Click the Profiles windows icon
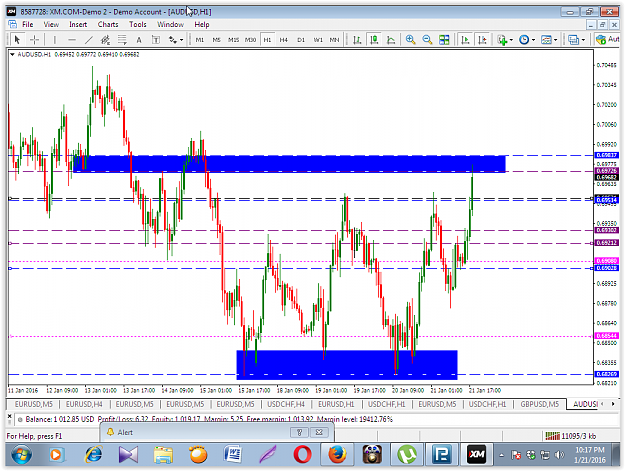 (574, 39)
